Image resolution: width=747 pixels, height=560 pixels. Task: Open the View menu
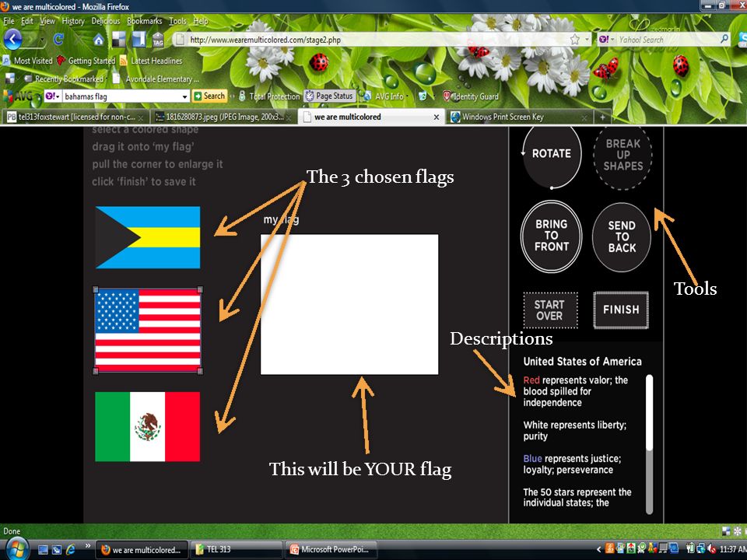pos(47,21)
